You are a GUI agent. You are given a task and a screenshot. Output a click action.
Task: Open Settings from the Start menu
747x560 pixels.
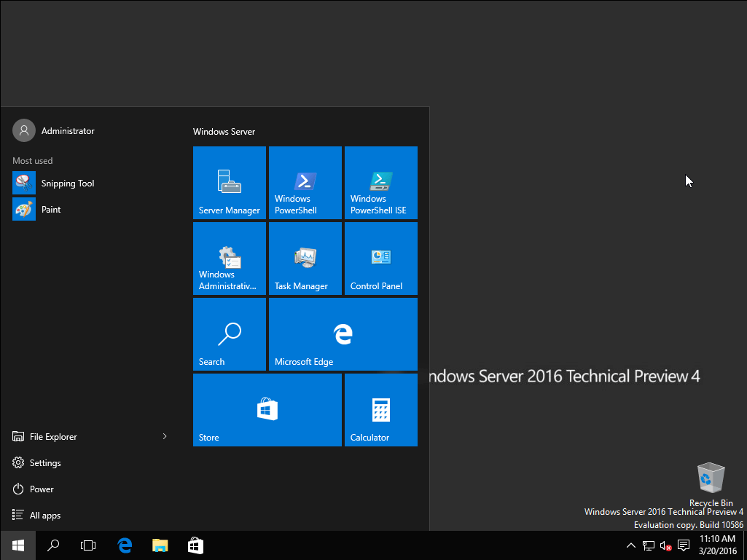click(44, 463)
